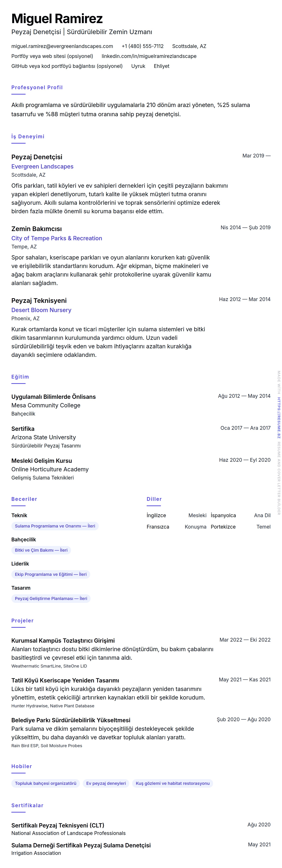This screenshot has width=282, height=868.
Task: Click the Topluluk bahçesi organizatörü hobby tag
Action: [x=45, y=783]
